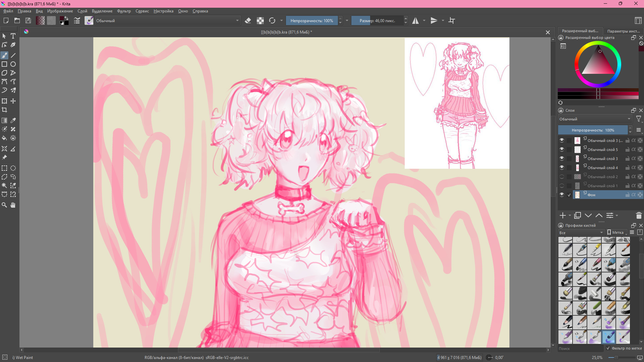Hide the layer 'Обычный слой 4'
The image size is (644, 362).
click(562, 167)
